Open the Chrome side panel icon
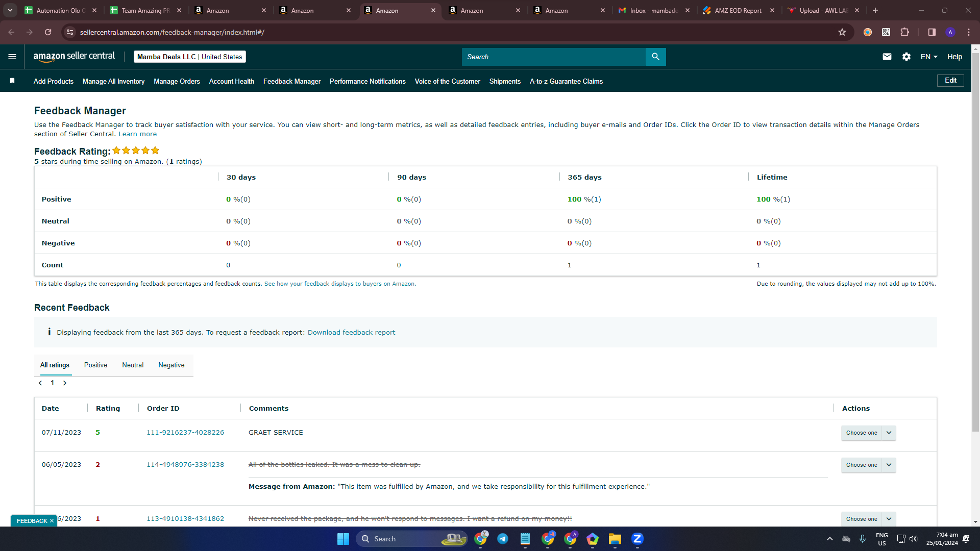Image resolution: width=980 pixels, height=551 pixels. click(x=932, y=32)
